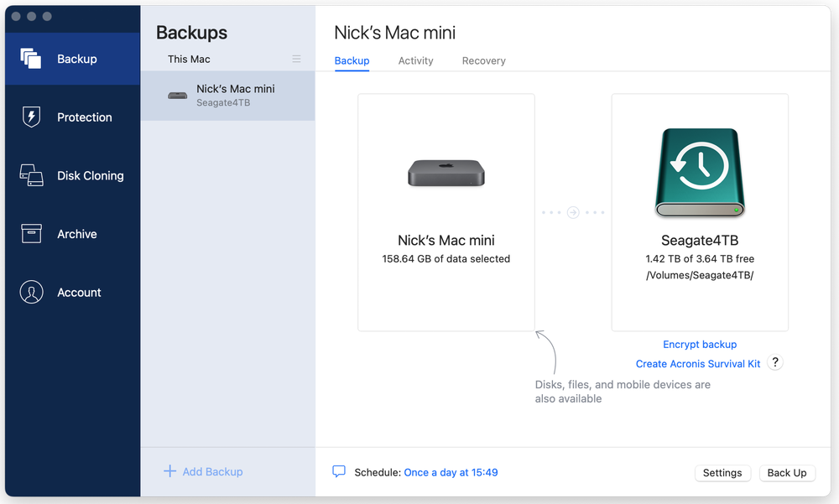Switch to the Activity tab
This screenshot has height=504, width=839.
pos(415,60)
